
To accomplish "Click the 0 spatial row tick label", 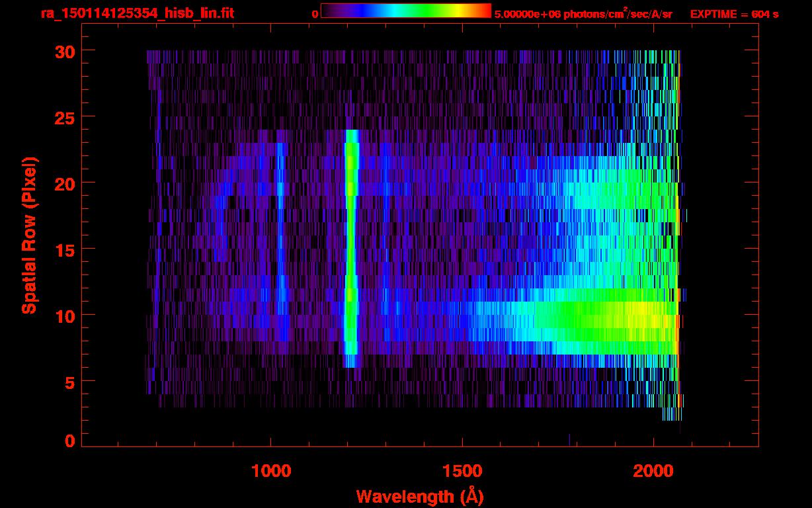I will click(68, 441).
